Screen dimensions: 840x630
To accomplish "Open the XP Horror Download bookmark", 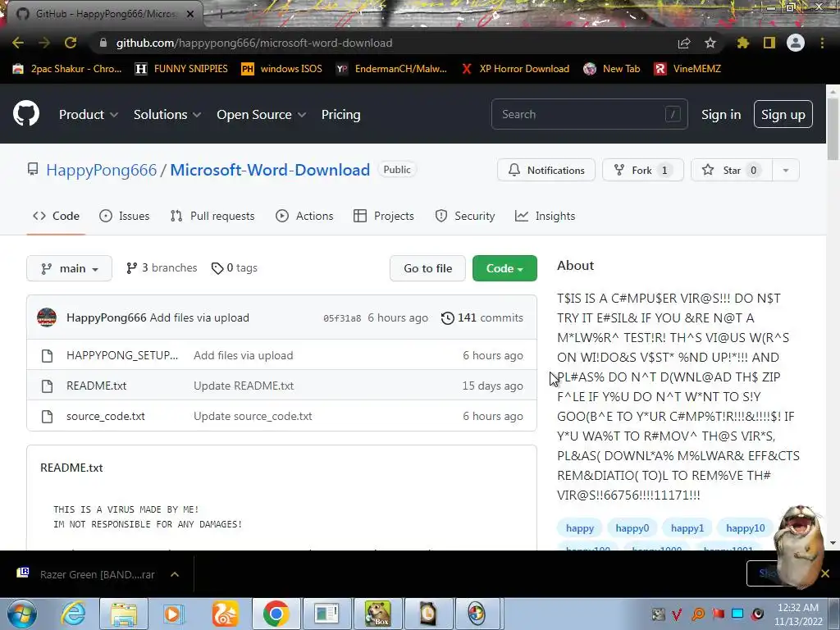I will pyautogui.click(x=515, y=69).
